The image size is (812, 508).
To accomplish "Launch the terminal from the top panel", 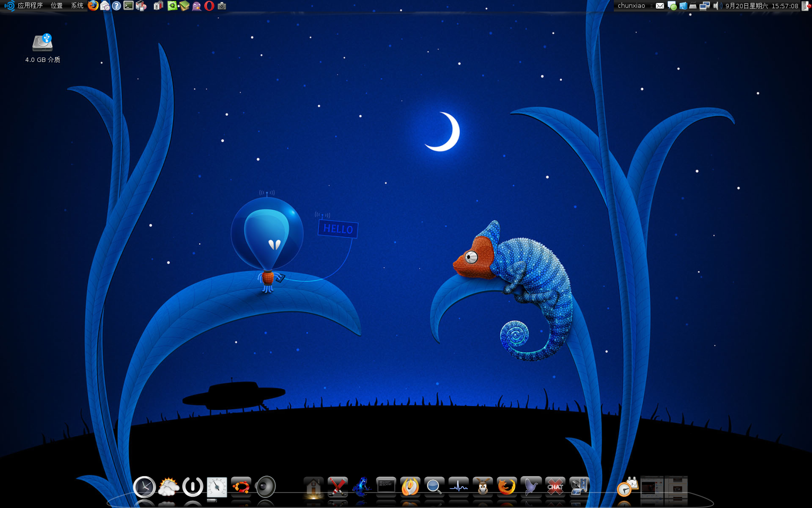I will point(129,6).
